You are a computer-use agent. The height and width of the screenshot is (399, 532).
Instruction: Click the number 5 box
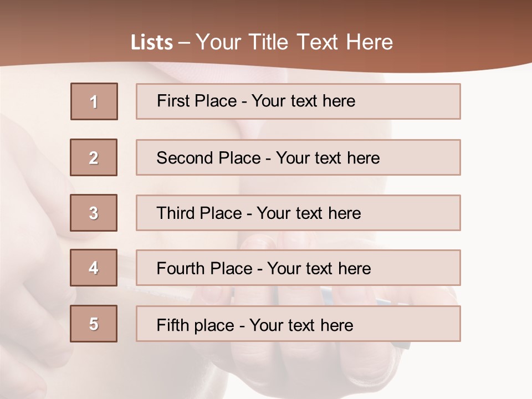pyautogui.click(x=94, y=324)
